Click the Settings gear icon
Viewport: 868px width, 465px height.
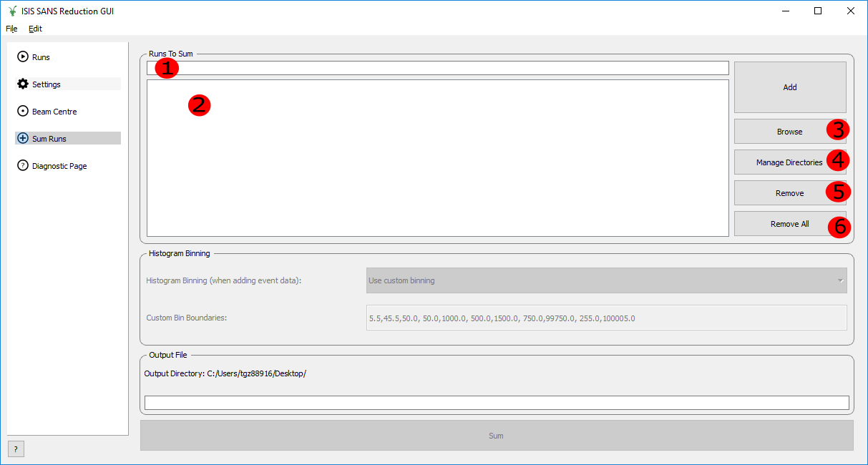[x=23, y=84]
